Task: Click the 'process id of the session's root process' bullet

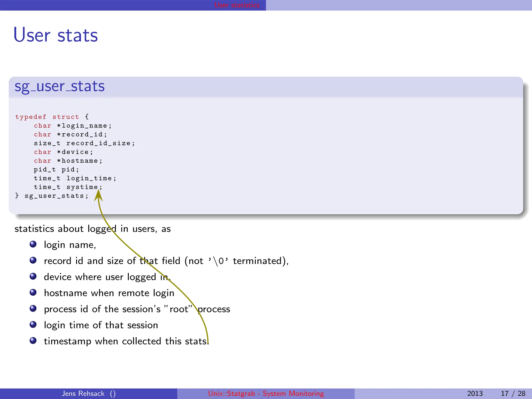Action: click(x=137, y=309)
